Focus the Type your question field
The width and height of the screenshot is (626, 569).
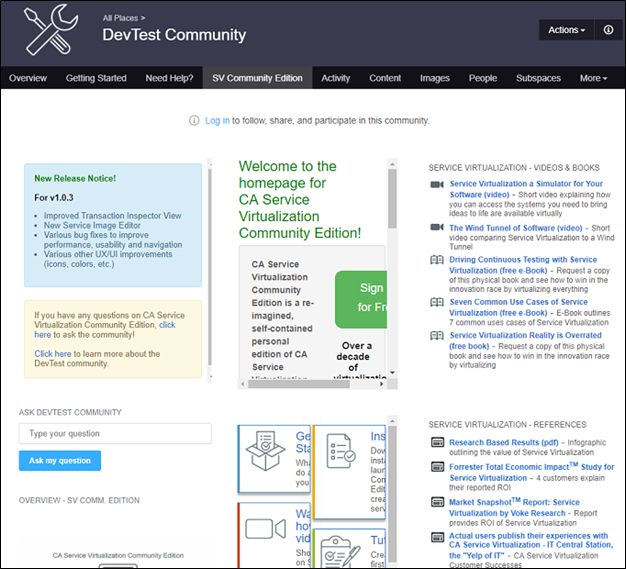pos(115,433)
